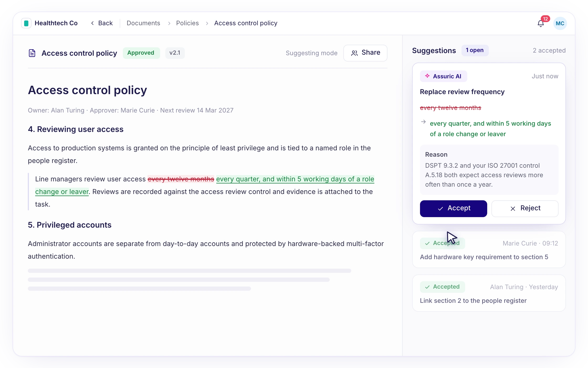Click the 'Just now' timestamp
588x368 pixels.
545,76
